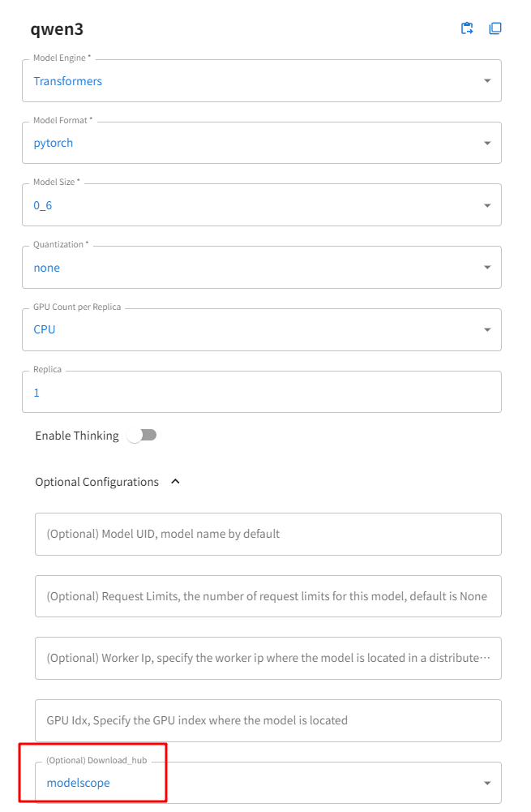Focus the Model UID input field
This screenshot has height=812, width=531.
[x=268, y=534]
